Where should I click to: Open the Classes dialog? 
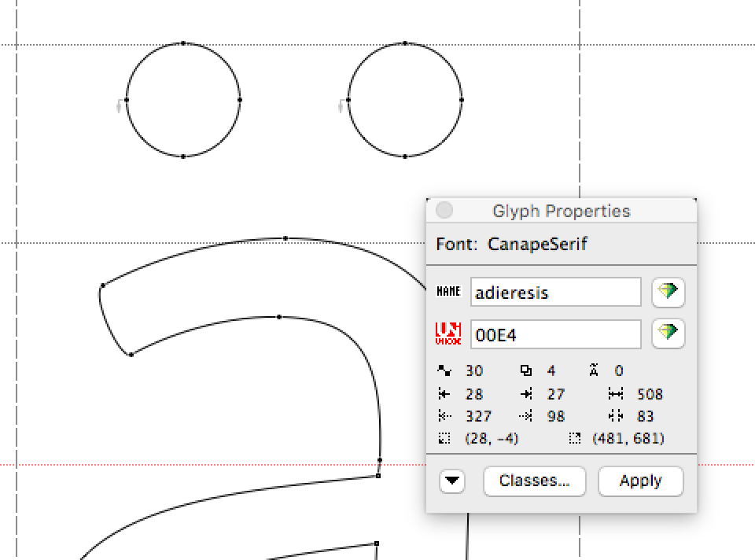coord(535,481)
